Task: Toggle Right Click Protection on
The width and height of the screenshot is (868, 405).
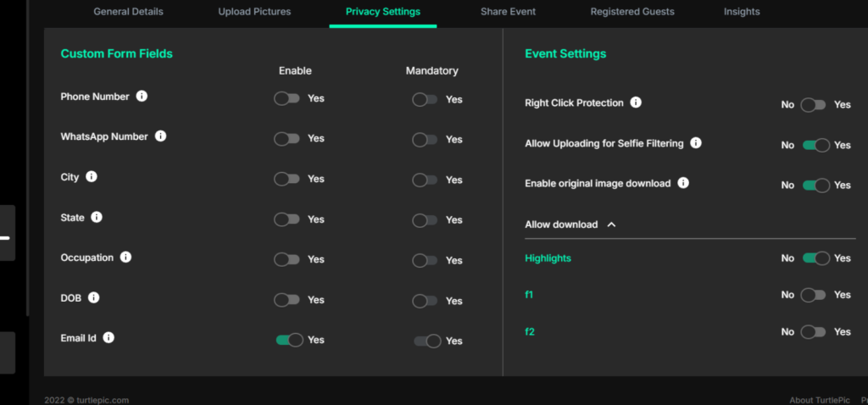Action: tap(814, 105)
